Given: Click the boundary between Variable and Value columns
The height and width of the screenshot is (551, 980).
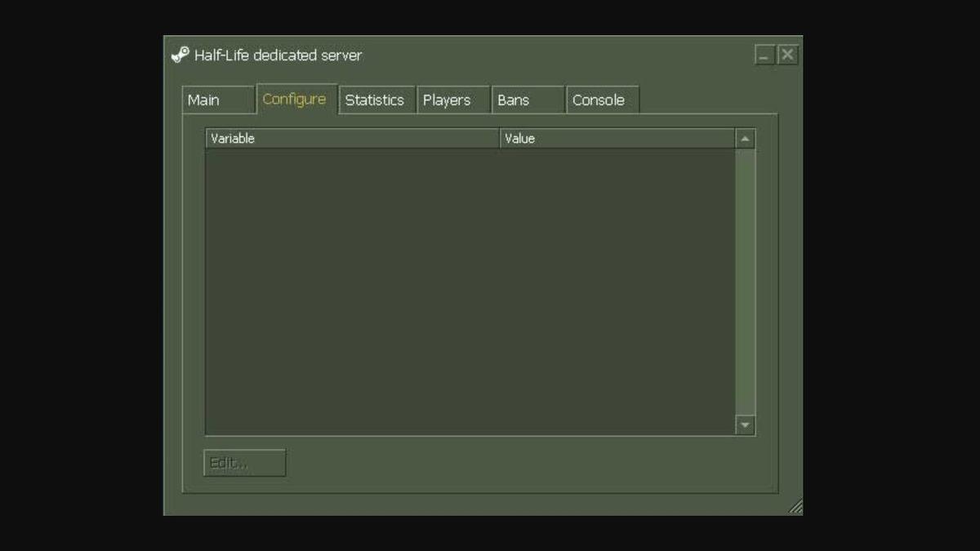Looking at the screenshot, I should 500,138.
